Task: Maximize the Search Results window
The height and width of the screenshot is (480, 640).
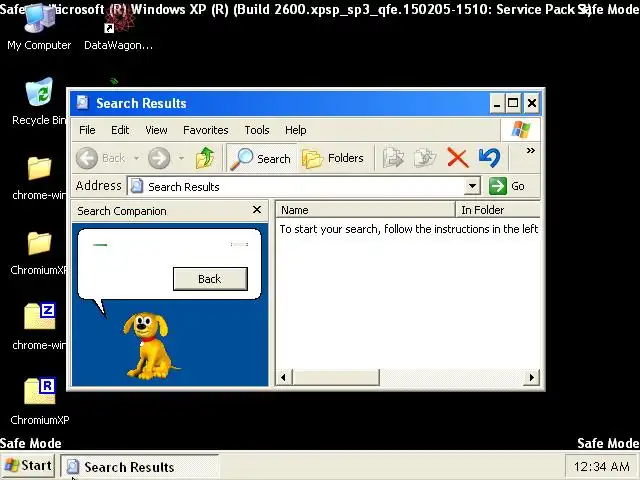Action: pos(513,103)
